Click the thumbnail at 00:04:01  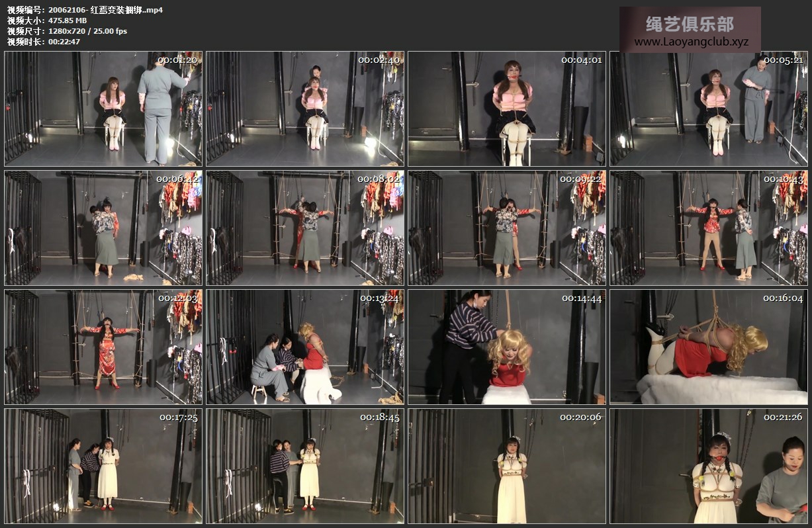click(507, 109)
